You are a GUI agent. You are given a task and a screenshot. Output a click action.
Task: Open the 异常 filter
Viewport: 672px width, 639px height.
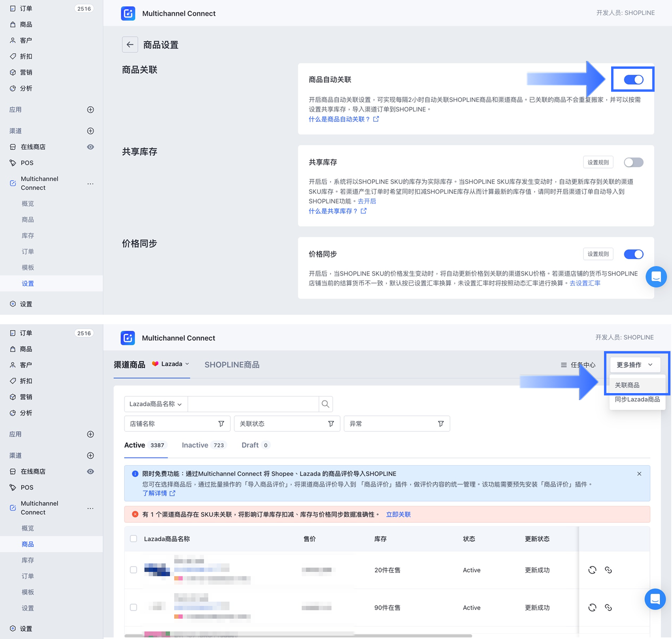[x=397, y=424]
